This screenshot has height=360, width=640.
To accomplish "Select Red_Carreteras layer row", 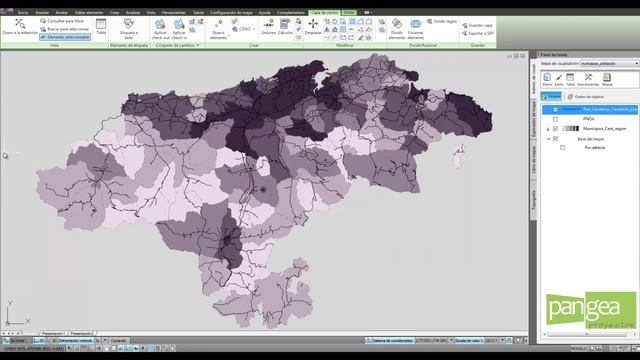I will pyautogui.click(x=590, y=109).
